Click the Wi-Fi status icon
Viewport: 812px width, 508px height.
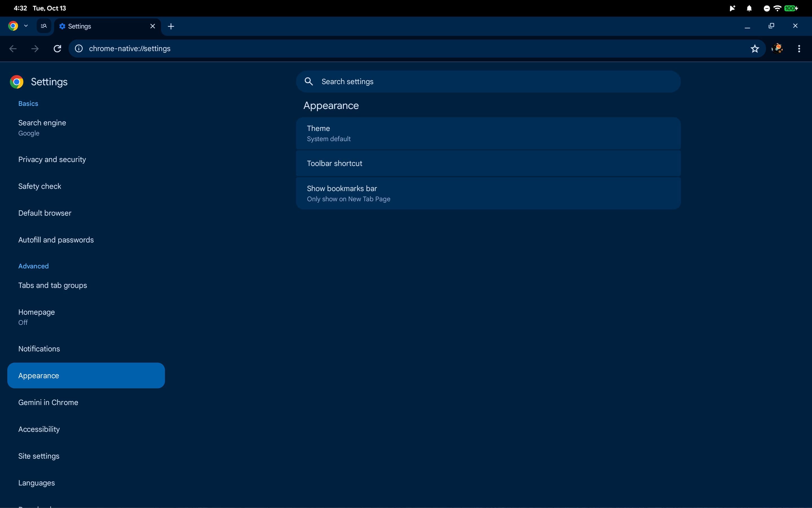(777, 8)
